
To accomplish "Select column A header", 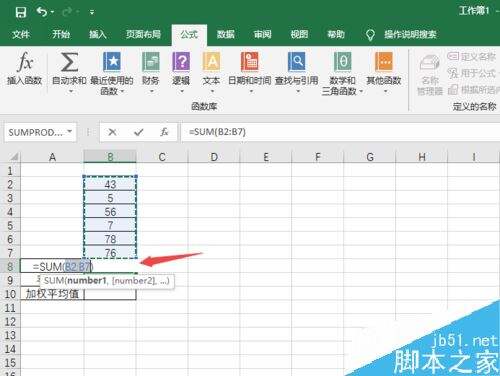I will tap(52, 157).
